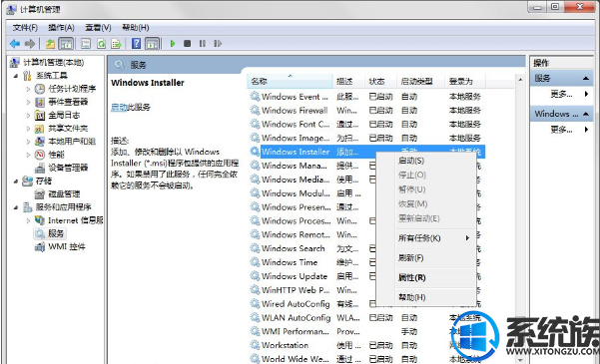The width and height of the screenshot is (600, 364).
Task: Choose 帮助(H) in the context menu
Action: click(x=411, y=297)
